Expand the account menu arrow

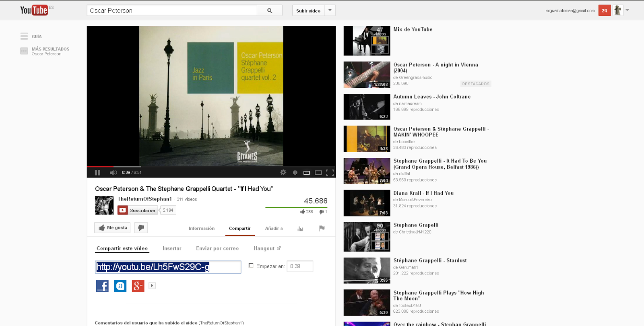(x=627, y=10)
